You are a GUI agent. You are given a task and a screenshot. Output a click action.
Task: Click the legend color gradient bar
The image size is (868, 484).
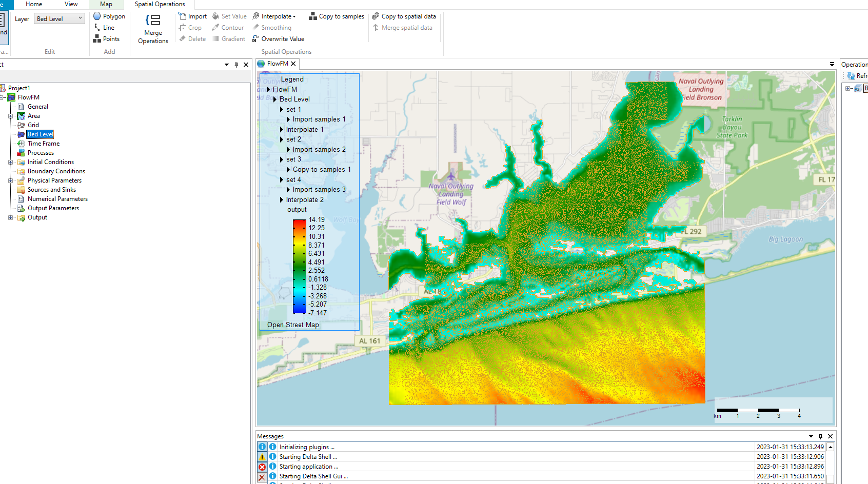click(300, 266)
